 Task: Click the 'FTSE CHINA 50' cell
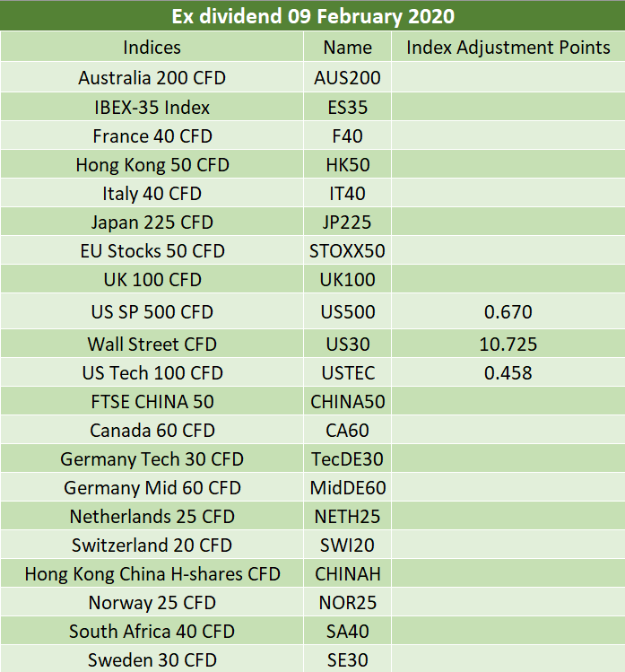[152, 402]
